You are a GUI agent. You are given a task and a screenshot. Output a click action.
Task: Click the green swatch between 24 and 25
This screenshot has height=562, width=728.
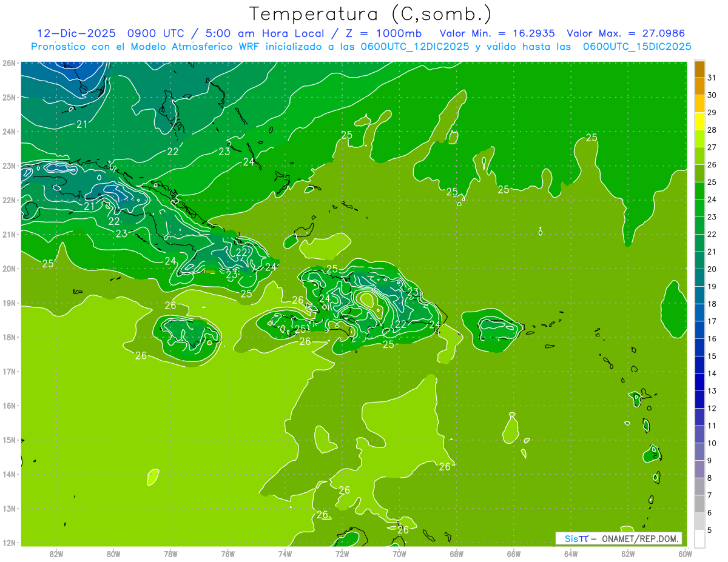coord(699,191)
